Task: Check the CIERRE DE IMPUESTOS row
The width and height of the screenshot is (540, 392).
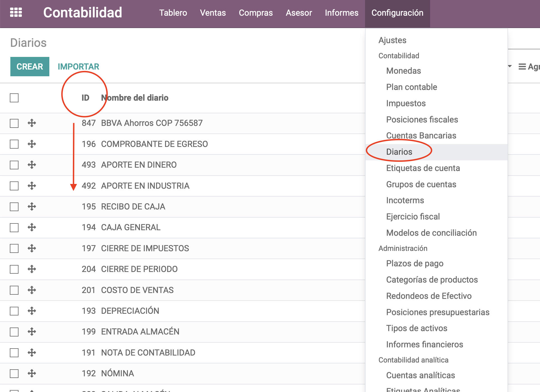Action: coord(14,248)
